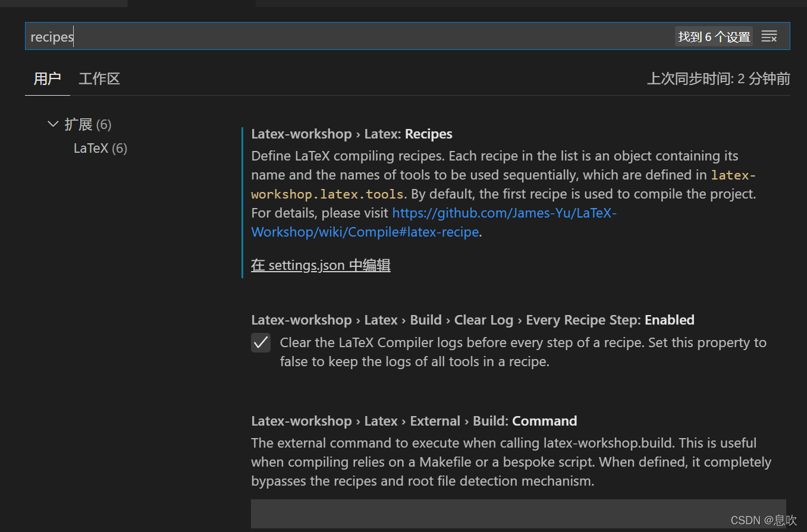Click the 上次同步时间 sync status label

pyautogui.click(x=718, y=78)
